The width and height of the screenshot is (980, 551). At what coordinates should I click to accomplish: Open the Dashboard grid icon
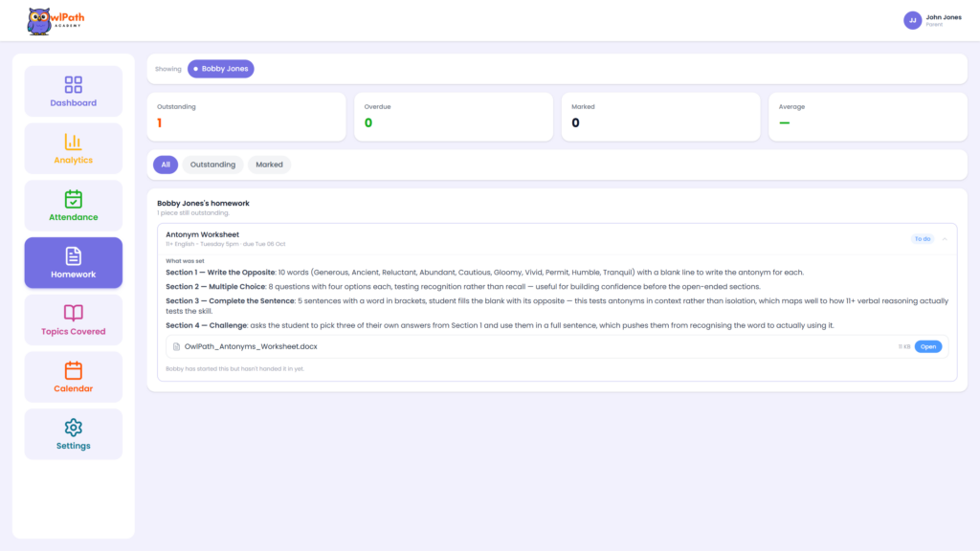pos(73,84)
